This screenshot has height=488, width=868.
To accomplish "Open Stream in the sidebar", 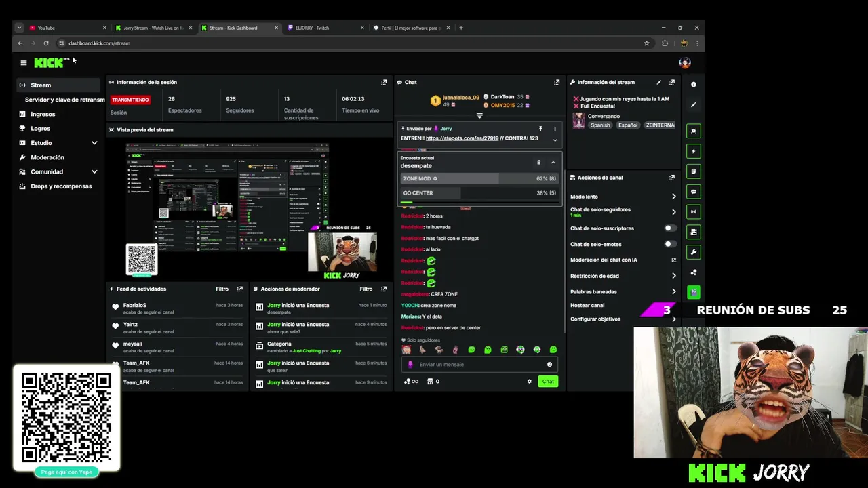I will pyautogui.click(x=58, y=85).
